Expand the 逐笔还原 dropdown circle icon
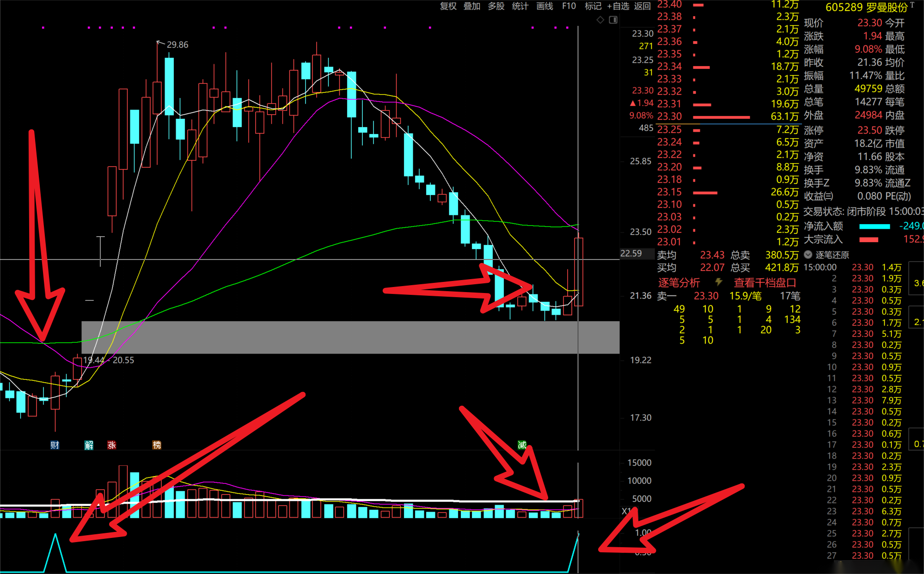Viewport: 924px width, 574px height. coord(808,255)
